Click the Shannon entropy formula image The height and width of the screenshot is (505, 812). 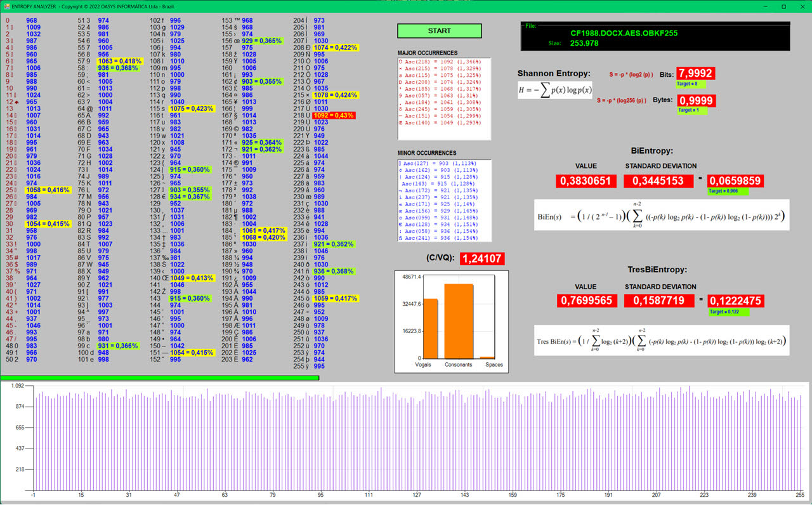pos(555,89)
